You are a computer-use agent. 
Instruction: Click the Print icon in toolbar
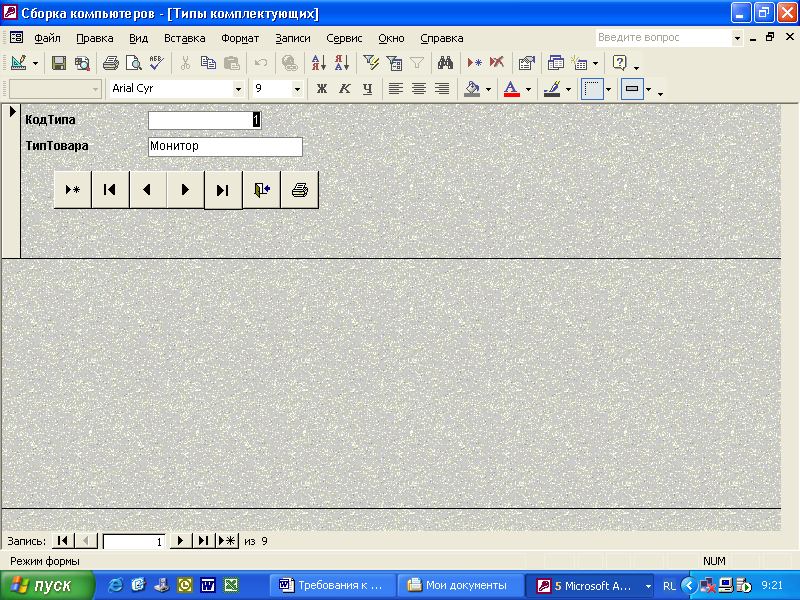click(x=111, y=63)
